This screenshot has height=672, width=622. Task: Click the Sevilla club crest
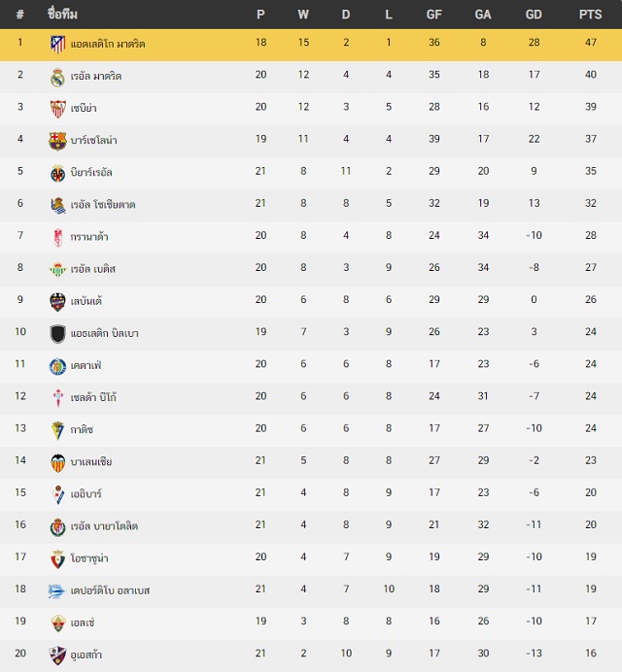pyautogui.click(x=57, y=109)
